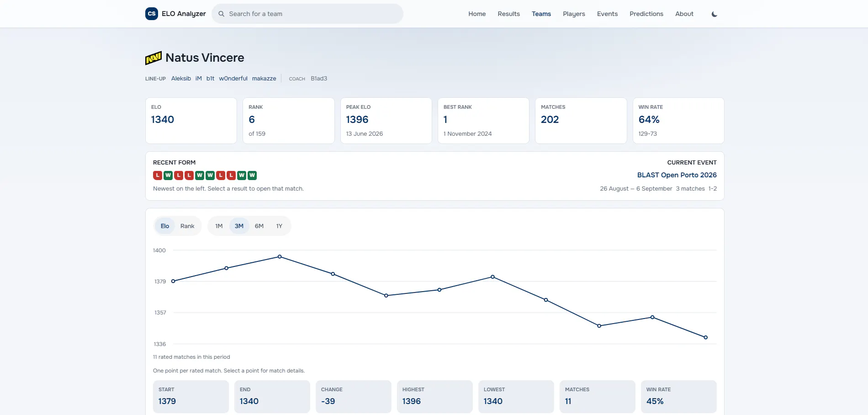Open the Events nav item
Image resolution: width=868 pixels, height=415 pixels.
607,14
